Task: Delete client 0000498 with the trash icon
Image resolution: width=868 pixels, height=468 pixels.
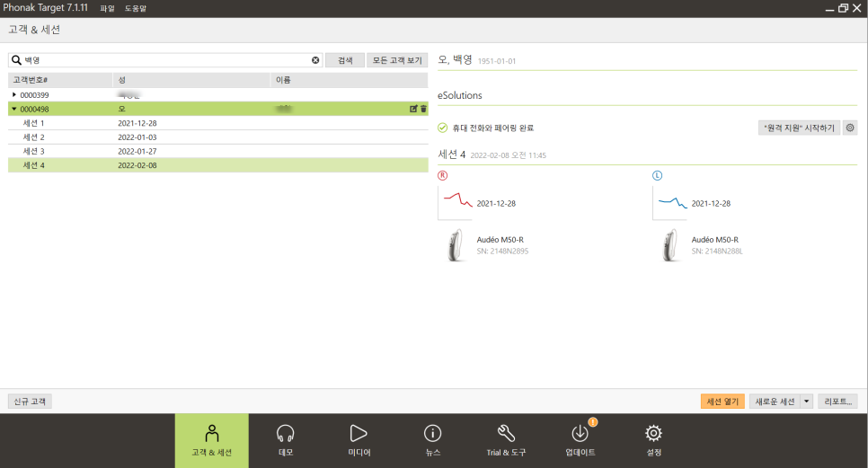Action: [423, 109]
